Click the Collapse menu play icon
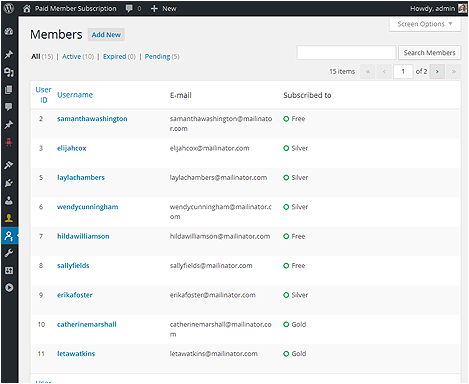Viewport: 469px width, 384px height. pyautogui.click(x=9, y=288)
